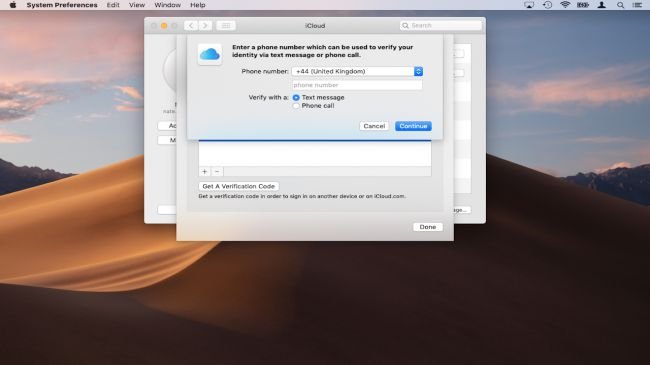Show all preferences grid icon

(x=226, y=25)
